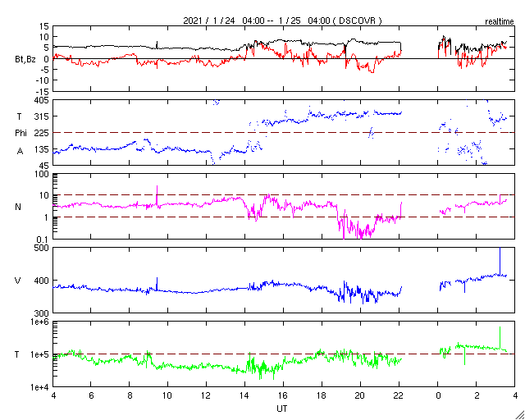Image resolution: width=525 pixels, height=420 pixels.
Task: Click the 'realtime' label
Action: click(x=500, y=22)
